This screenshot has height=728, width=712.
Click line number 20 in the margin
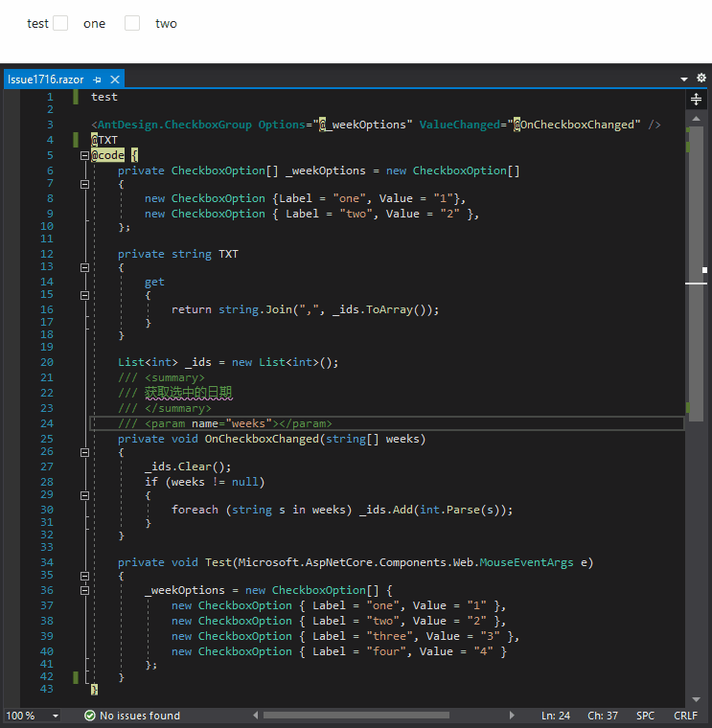(x=47, y=362)
